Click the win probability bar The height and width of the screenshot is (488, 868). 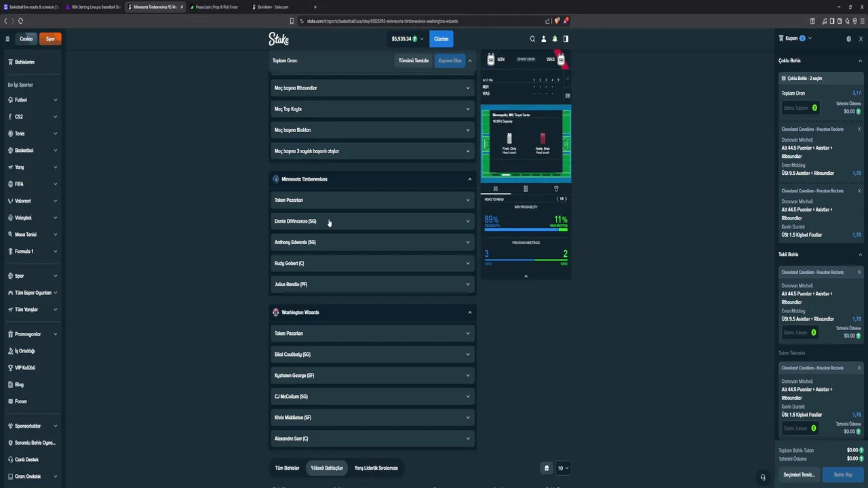pos(526,230)
